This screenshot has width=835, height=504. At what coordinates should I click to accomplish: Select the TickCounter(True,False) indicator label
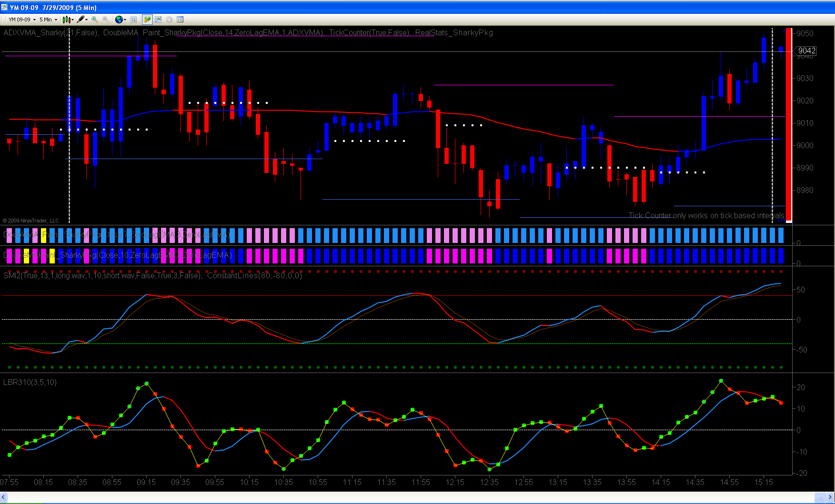point(369,32)
